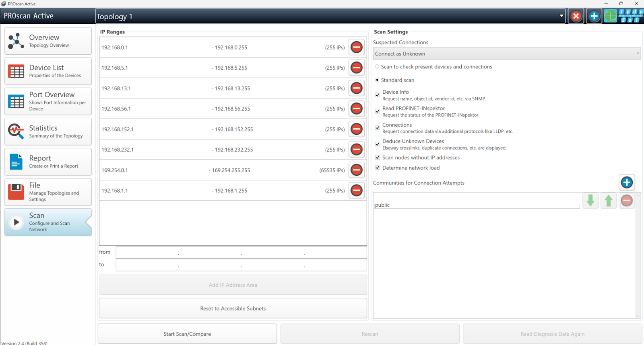
Task: Delete the 169.254.0.1 range entry
Action: pyautogui.click(x=357, y=170)
